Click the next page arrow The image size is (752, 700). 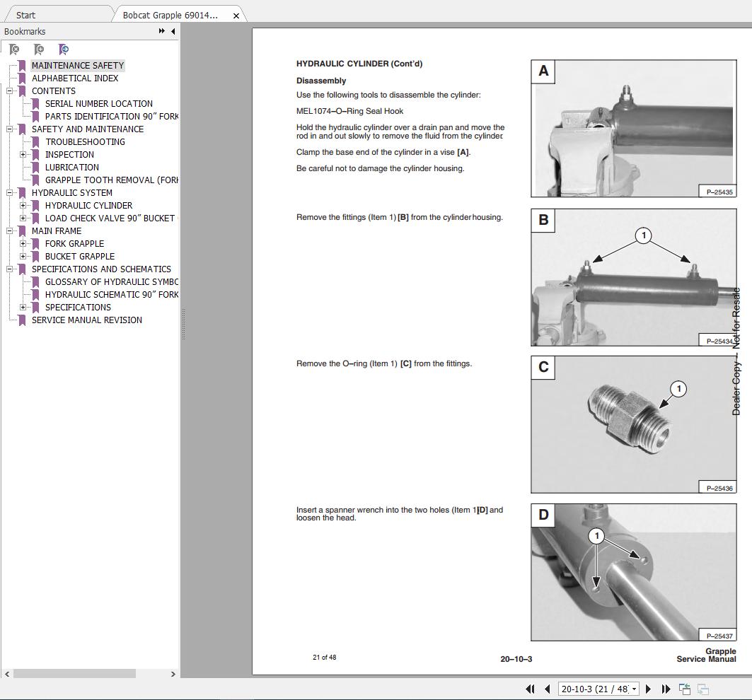[x=648, y=689]
